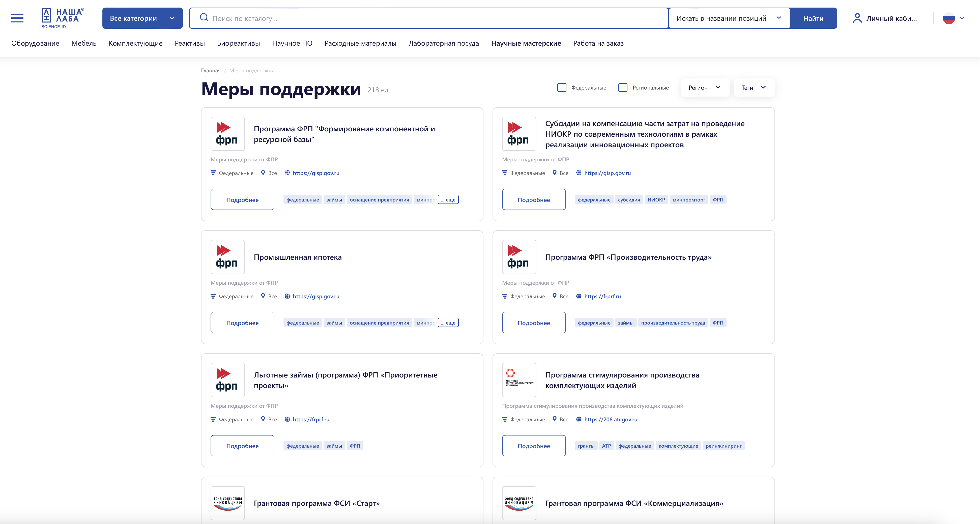Click tag субсидия
The height and width of the screenshot is (524, 980).
629,199
